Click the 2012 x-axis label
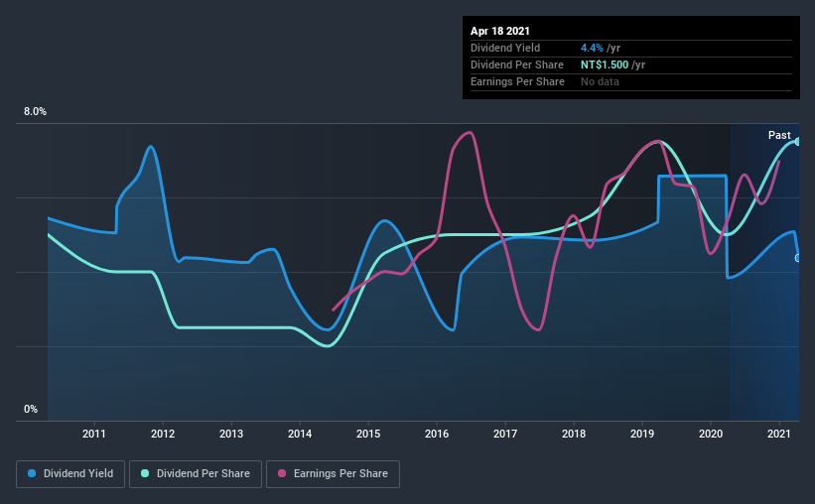 [x=163, y=434]
